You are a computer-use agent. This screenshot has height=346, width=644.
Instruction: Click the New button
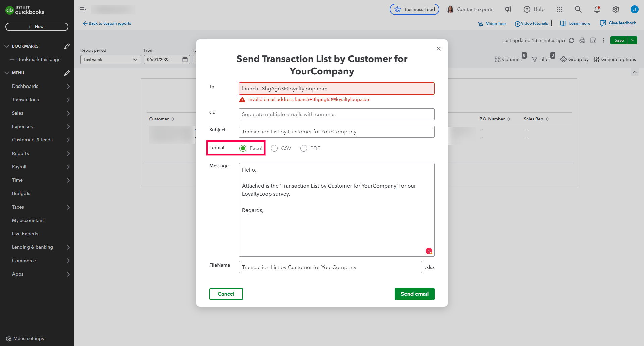pyautogui.click(x=37, y=27)
